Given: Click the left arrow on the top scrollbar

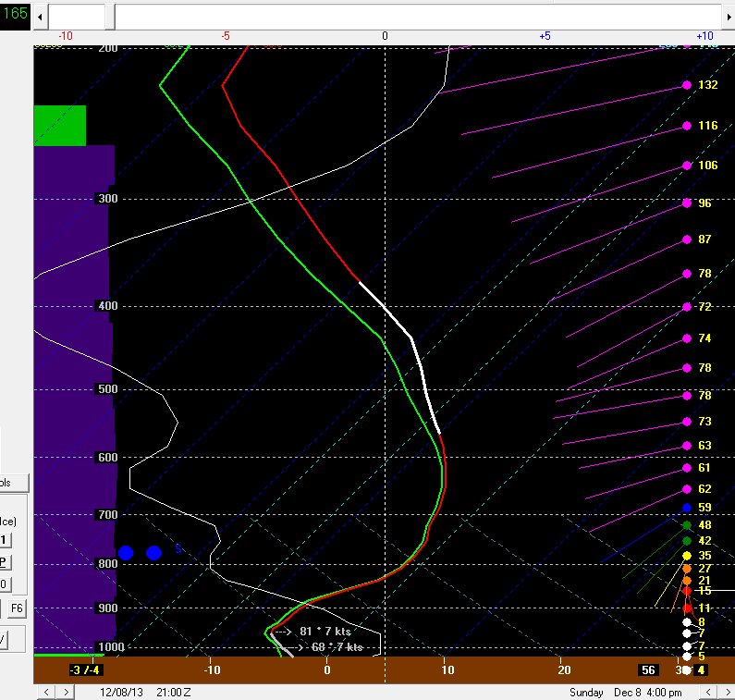Looking at the screenshot, I should 41,17.
